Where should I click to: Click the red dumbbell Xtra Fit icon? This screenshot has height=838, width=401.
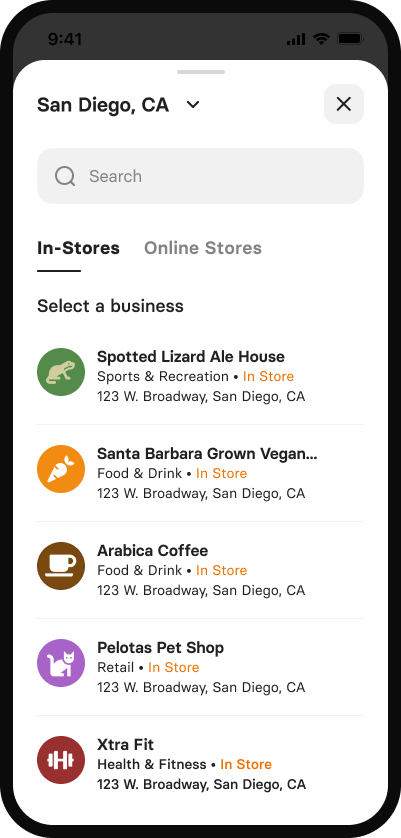61,760
